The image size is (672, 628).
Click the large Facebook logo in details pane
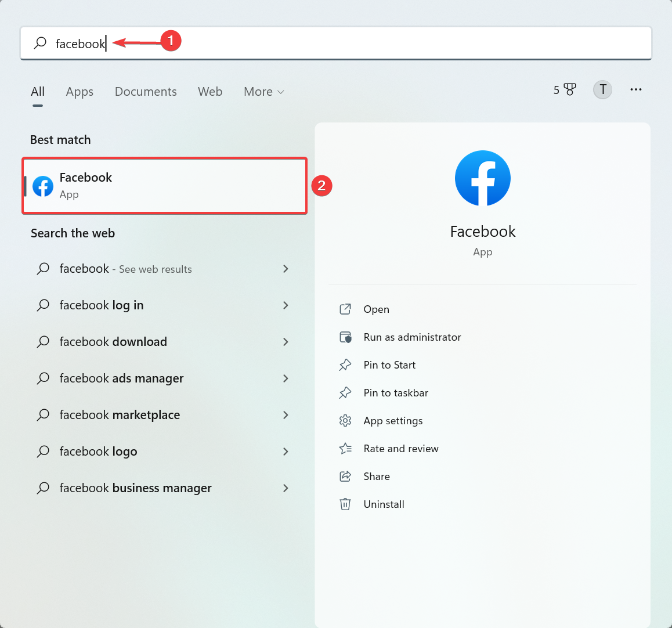(x=483, y=178)
